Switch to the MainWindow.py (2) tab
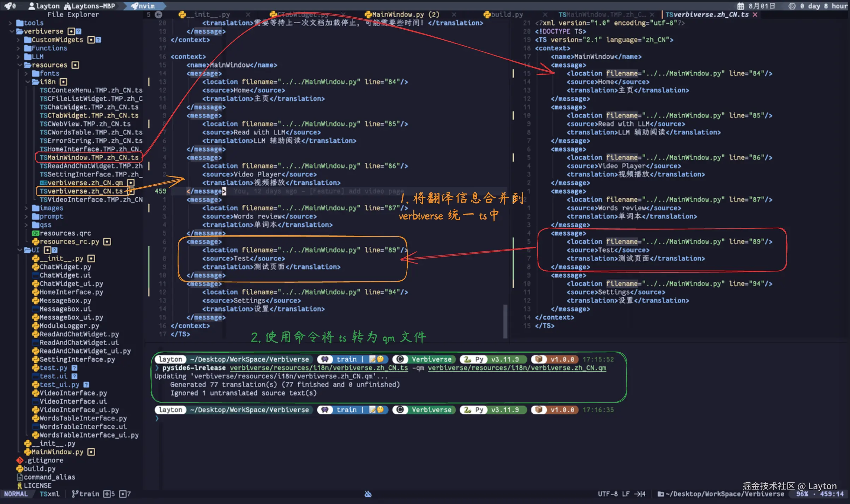The width and height of the screenshot is (850, 504). coord(405,14)
